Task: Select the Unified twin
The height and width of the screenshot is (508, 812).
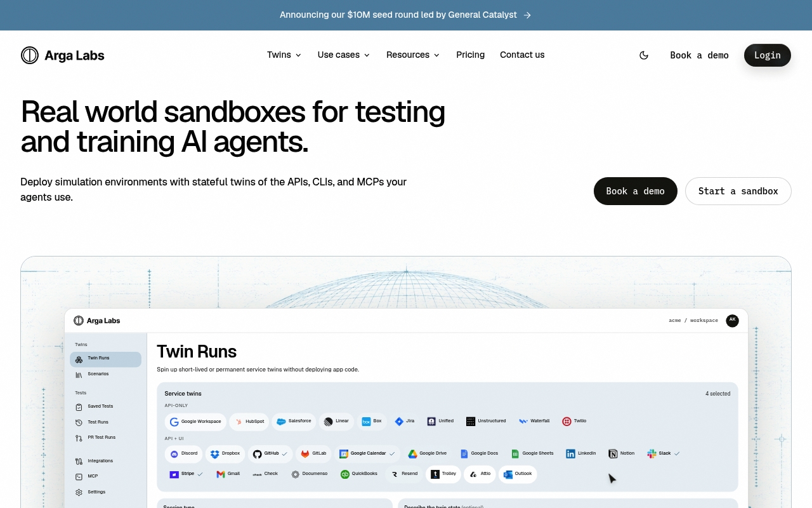Action: tap(440, 422)
